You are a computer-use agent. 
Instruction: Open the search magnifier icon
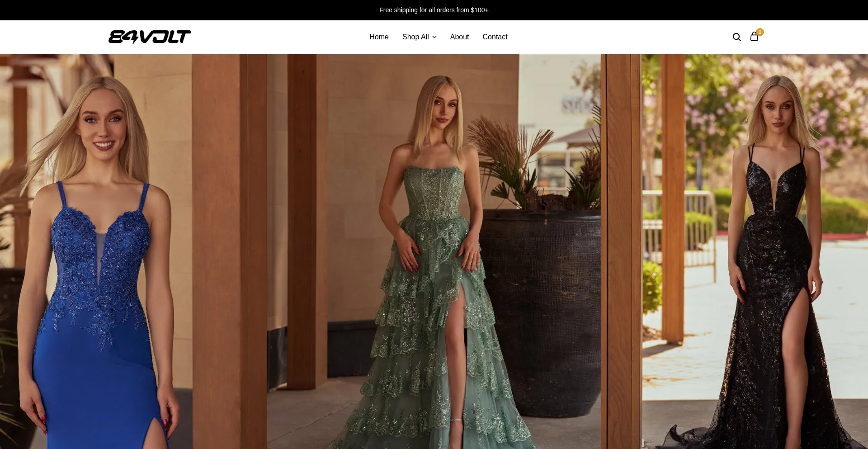[x=736, y=37]
